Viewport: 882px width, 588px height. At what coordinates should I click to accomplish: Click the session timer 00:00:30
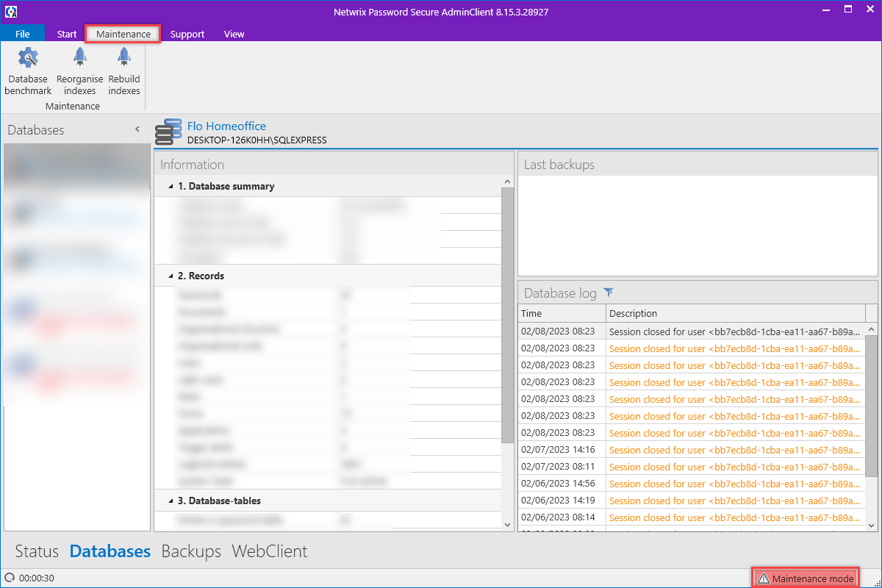36,578
